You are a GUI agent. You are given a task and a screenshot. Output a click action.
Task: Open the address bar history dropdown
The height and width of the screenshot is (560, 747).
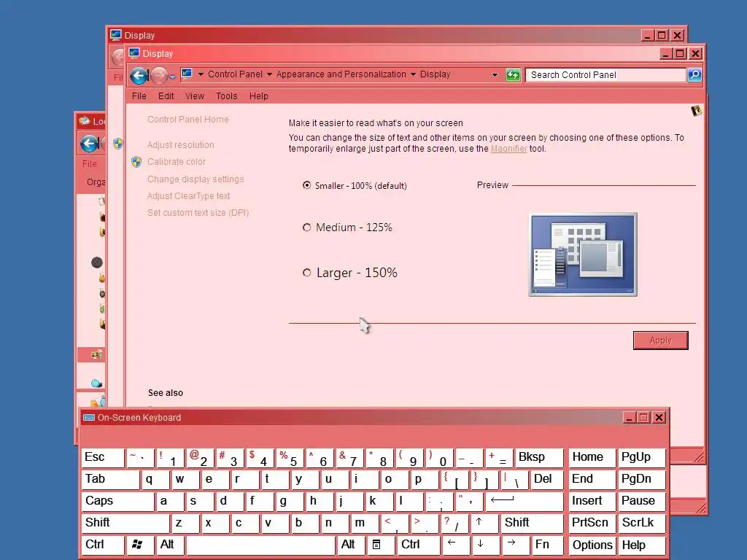pyautogui.click(x=495, y=75)
